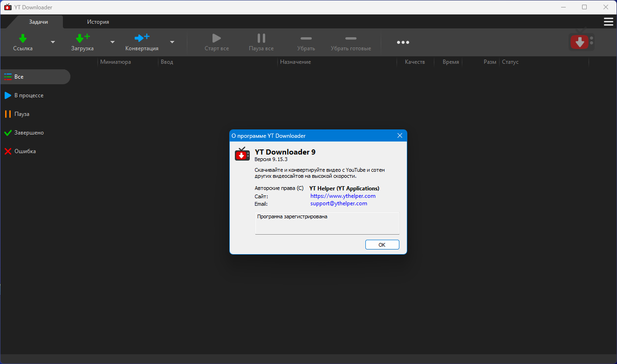This screenshot has height=364, width=617.
Task: Open the three-dots more options button
Action: click(403, 42)
